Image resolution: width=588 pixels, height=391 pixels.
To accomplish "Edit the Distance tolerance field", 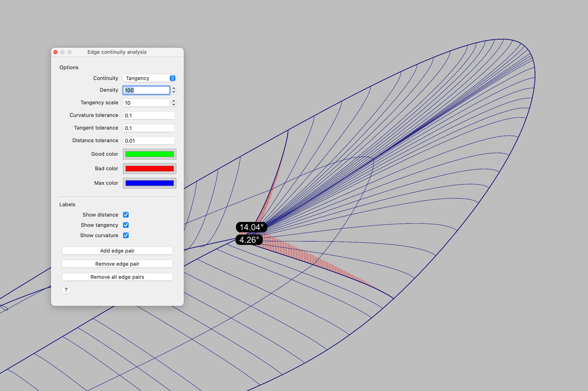I will coord(149,141).
